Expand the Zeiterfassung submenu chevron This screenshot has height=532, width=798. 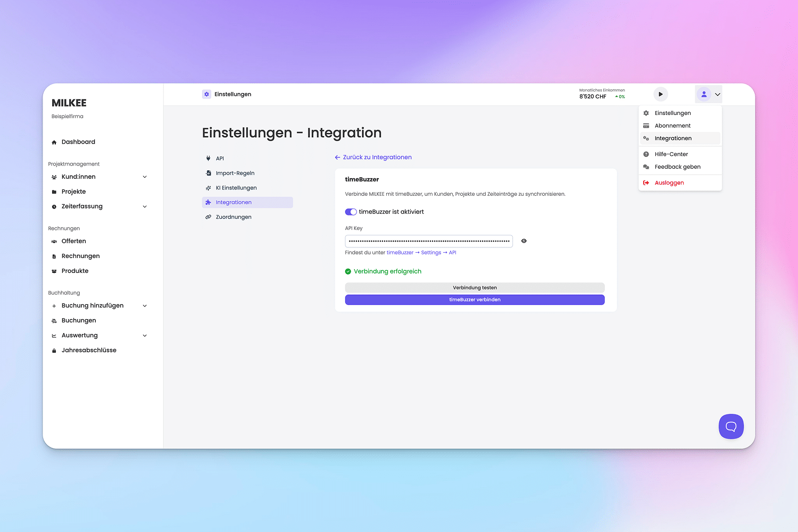(145, 206)
